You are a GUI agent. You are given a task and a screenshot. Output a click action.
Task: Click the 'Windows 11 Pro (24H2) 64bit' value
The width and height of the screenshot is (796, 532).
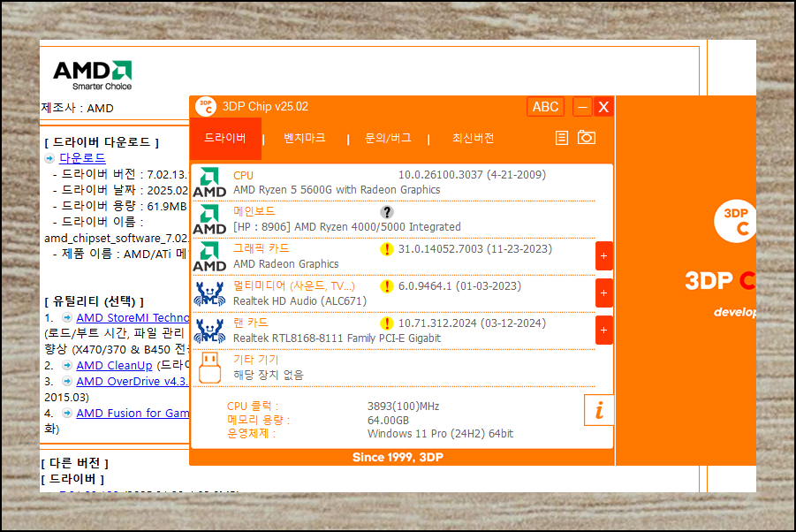coord(440,434)
